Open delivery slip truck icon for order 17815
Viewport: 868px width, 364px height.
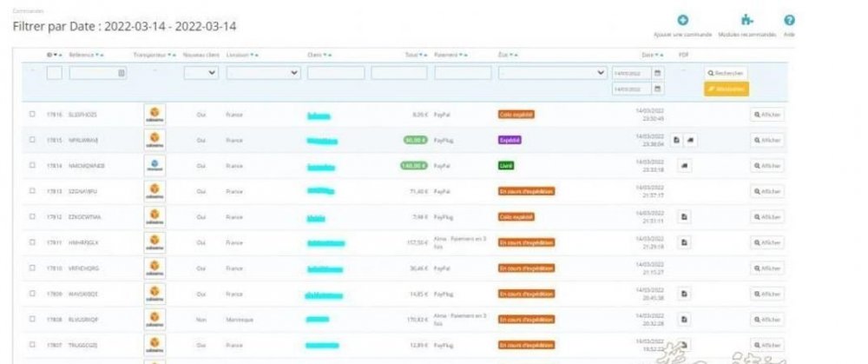[690, 140]
